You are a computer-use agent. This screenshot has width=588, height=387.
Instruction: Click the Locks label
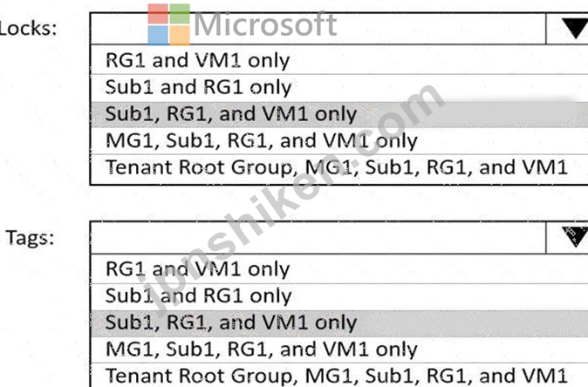(28, 29)
